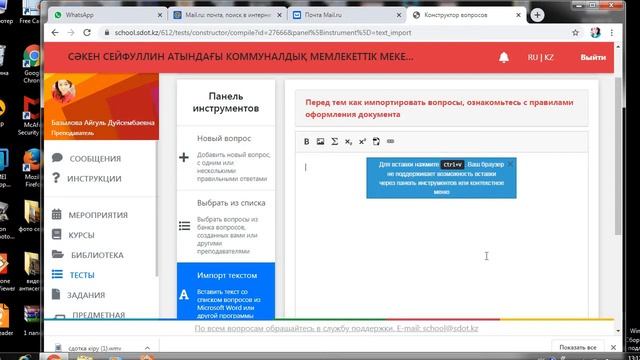
Task: Open the notifications bell
Action: point(504,58)
